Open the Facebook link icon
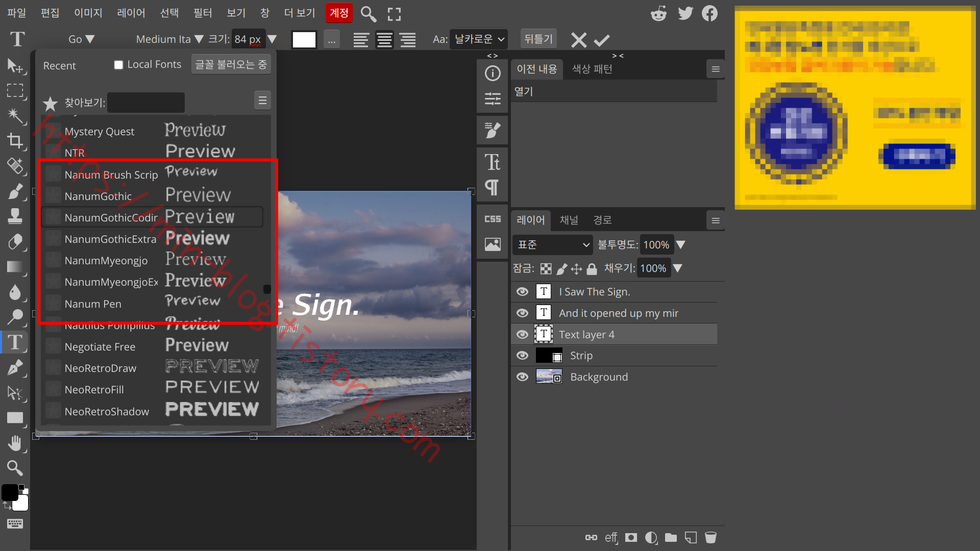This screenshot has width=980, height=551. coord(709,13)
